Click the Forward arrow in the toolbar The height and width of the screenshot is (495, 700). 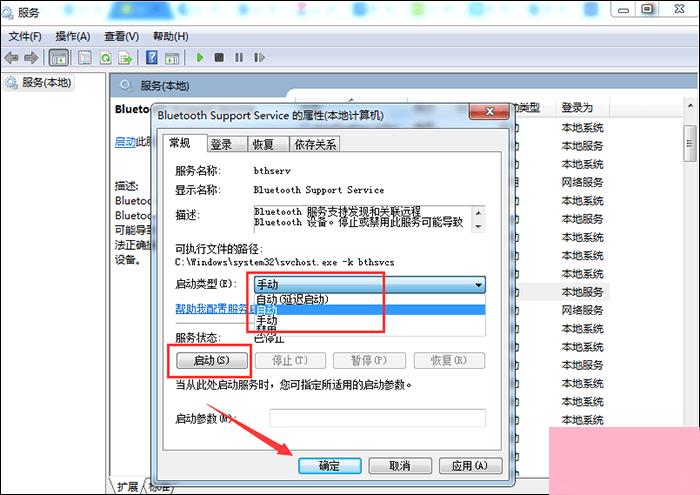click(x=31, y=58)
